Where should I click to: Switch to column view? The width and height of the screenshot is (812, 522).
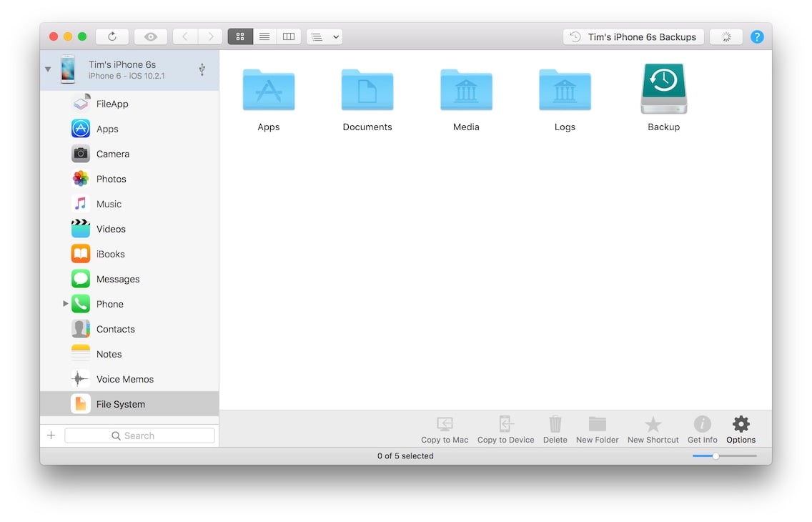[x=289, y=36]
